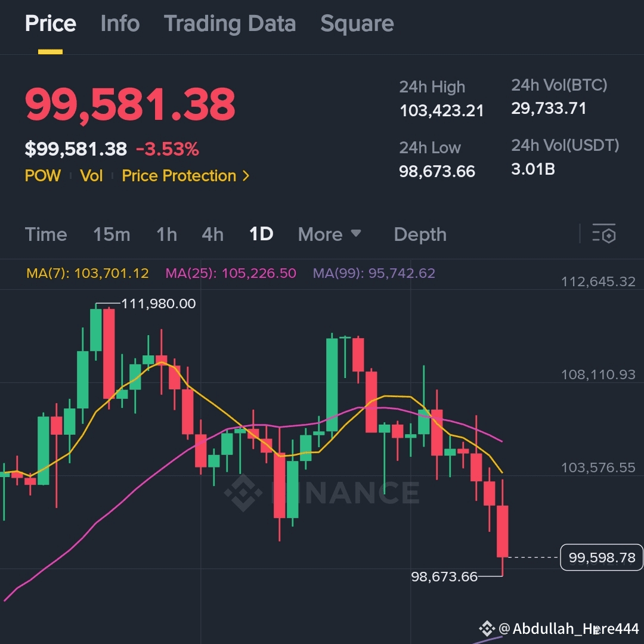Choose the 4h chart interval

coord(212,234)
